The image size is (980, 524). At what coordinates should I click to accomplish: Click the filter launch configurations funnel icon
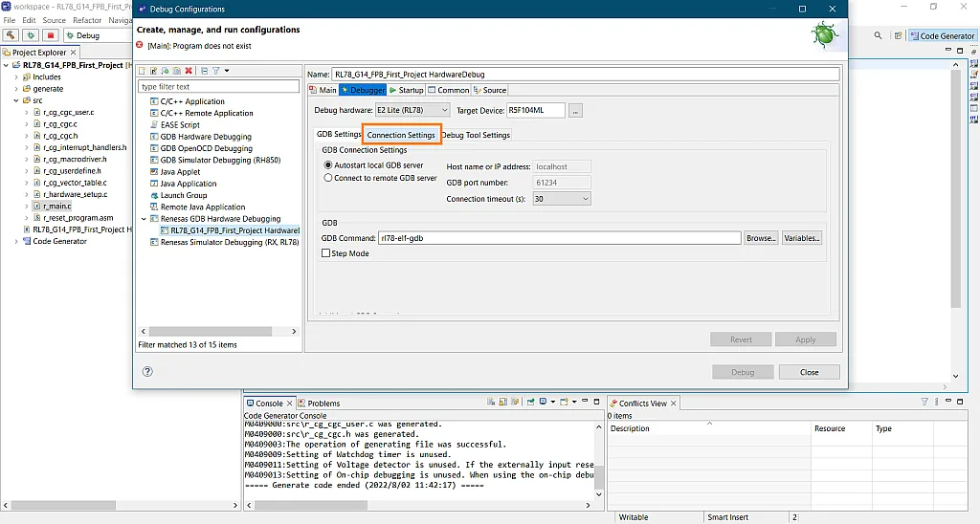click(216, 71)
